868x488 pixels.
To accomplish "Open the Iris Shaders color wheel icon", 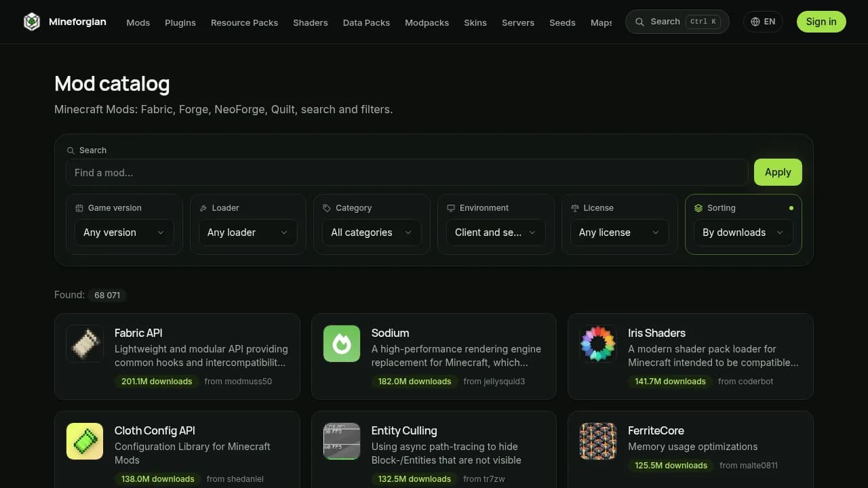I will tap(598, 344).
